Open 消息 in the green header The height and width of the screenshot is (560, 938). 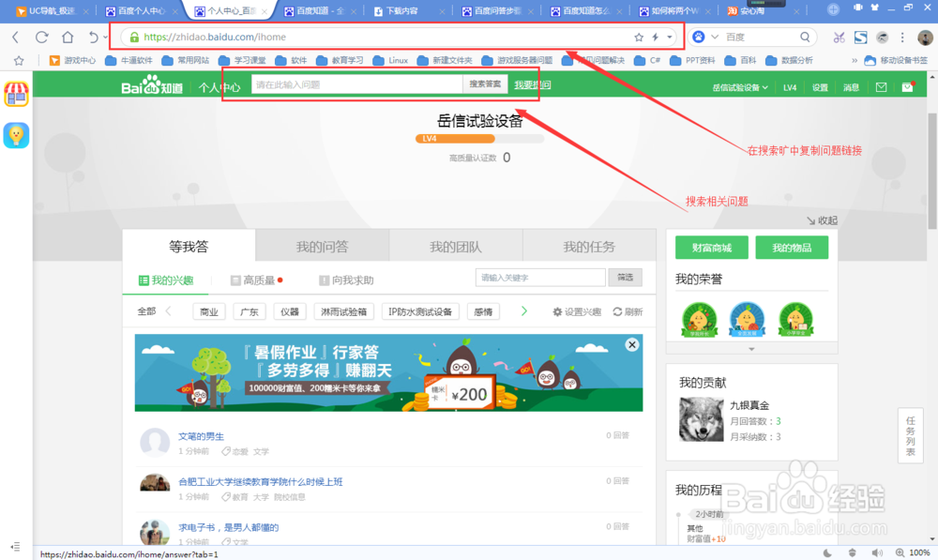pos(852,87)
